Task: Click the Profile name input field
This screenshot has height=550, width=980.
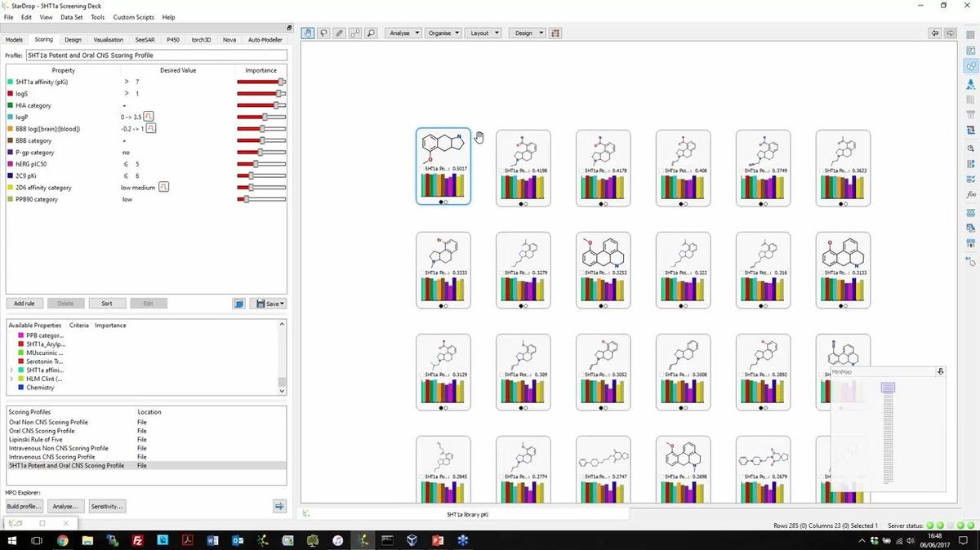Action: click(122, 55)
